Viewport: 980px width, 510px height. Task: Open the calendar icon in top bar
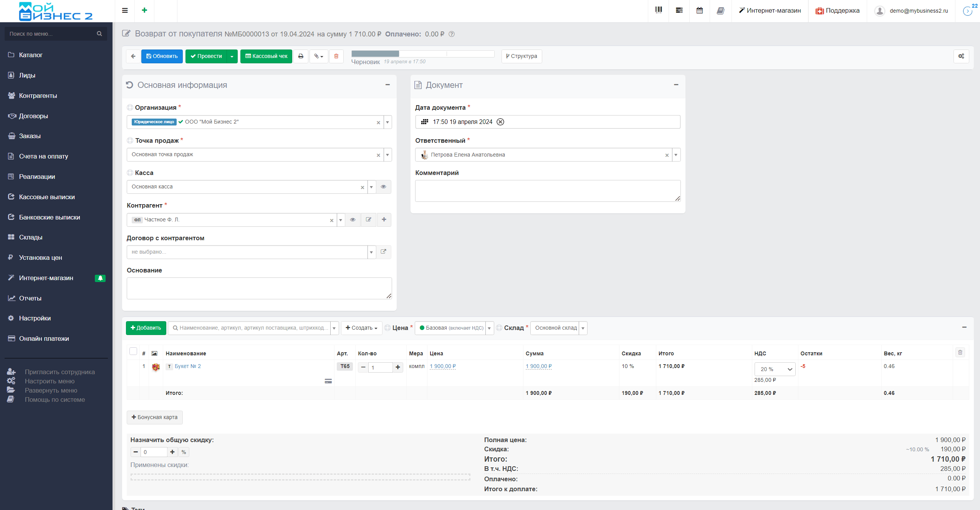click(x=700, y=10)
